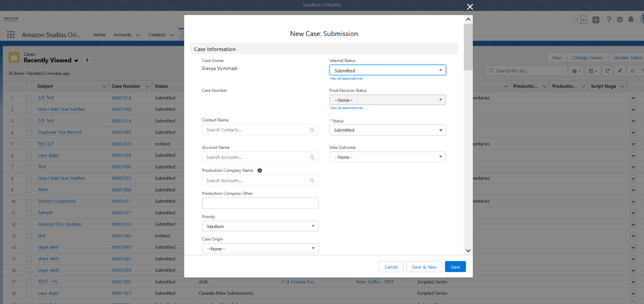644x304 pixels.
Task: Click the Contact Name search magnifier
Action: coord(312,130)
